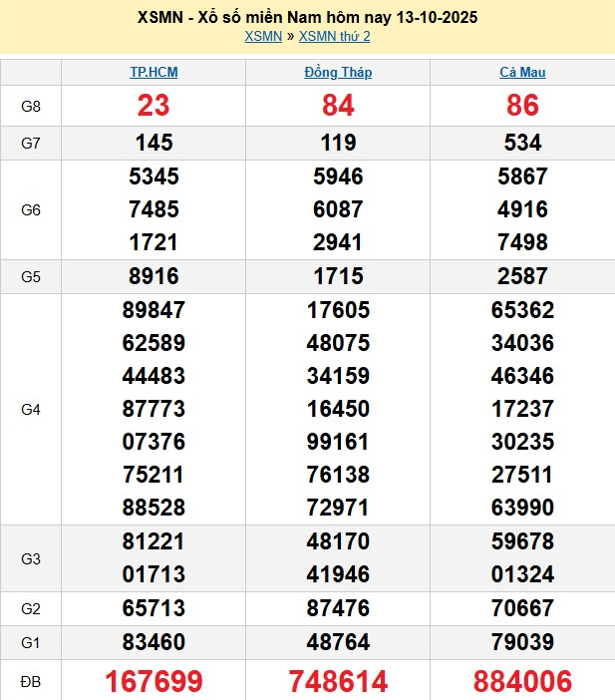This screenshot has width=615, height=700.
Task: Click Cà Mau G8 result 86
Action: pyautogui.click(x=522, y=106)
